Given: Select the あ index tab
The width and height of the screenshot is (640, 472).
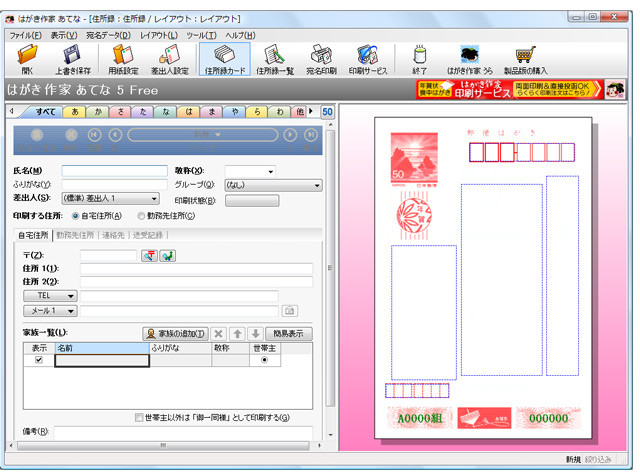Looking at the screenshot, I should (x=75, y=111).
